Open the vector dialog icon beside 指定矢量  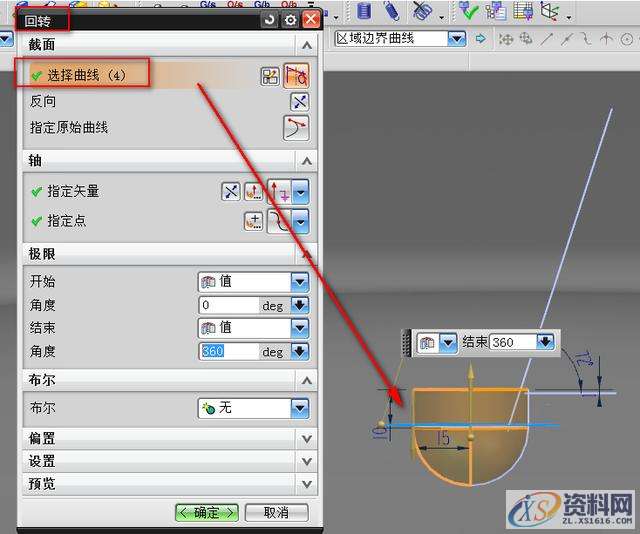coord(254,192)
